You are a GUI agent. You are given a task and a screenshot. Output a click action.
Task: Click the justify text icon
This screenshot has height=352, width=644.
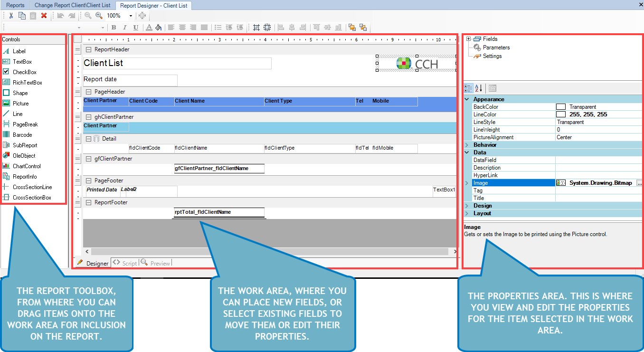[x=204, y=28]
